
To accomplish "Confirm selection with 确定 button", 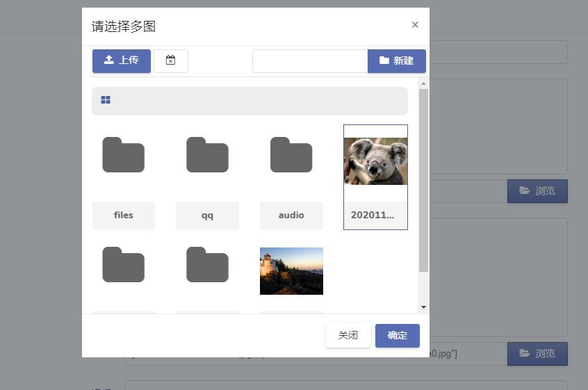I will (x=398, y=335).
